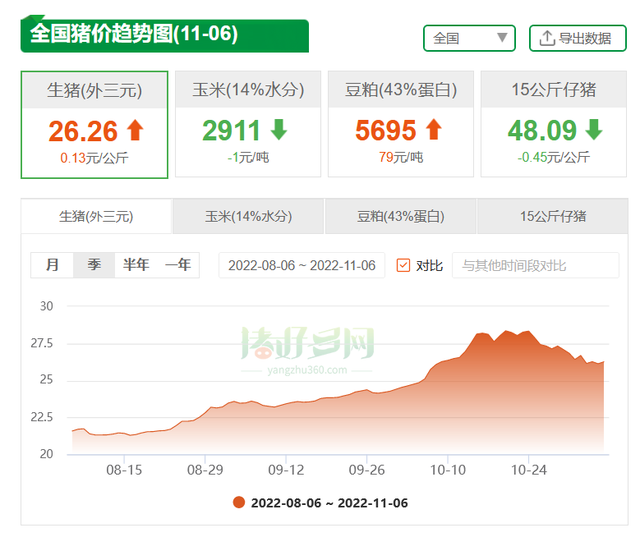Screen dimensions: 640x537
Task: Switch to the 豆粕(43%蛋白) chart tab
Action: coord(400,216)
